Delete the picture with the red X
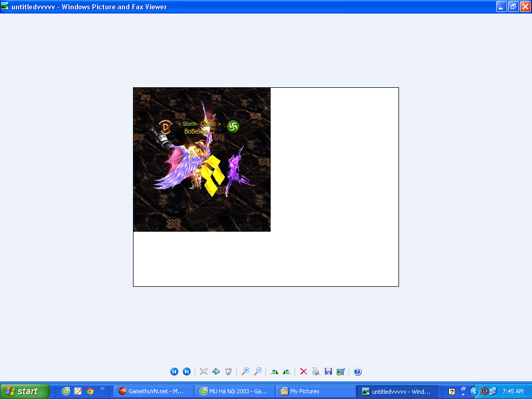 click(303, 371)
